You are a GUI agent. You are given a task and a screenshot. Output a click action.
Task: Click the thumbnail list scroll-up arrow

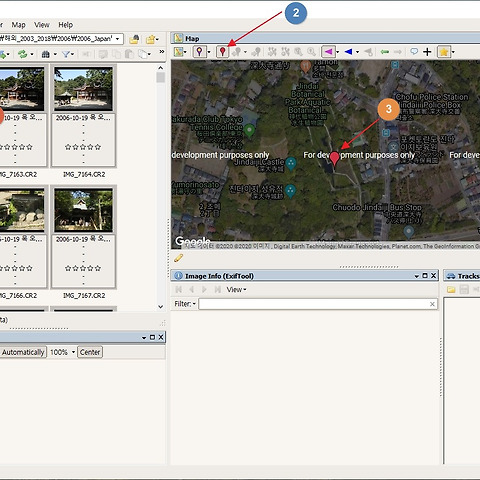click(161, 68)
